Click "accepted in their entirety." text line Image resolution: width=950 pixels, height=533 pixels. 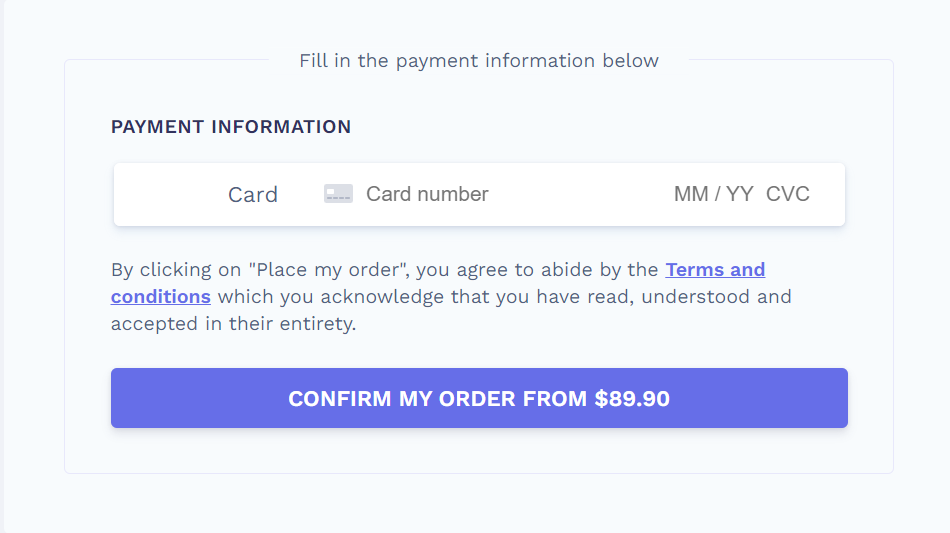coord(233,324)
